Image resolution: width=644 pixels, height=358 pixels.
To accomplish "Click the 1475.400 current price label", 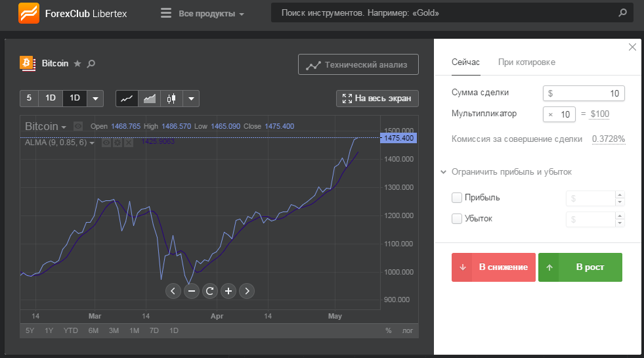I will pos(398,138).
